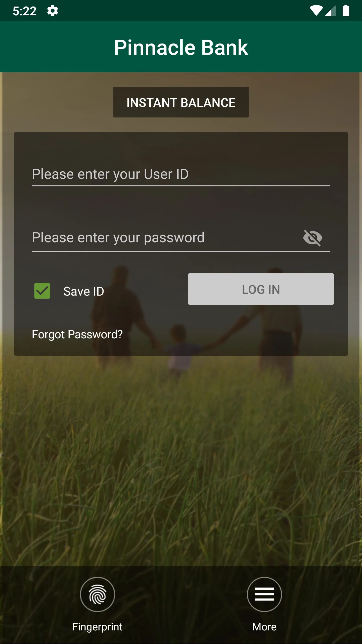Tap the settings gear in status bar
This screenshot has height=644, width=362.
(x=53, y=11)
